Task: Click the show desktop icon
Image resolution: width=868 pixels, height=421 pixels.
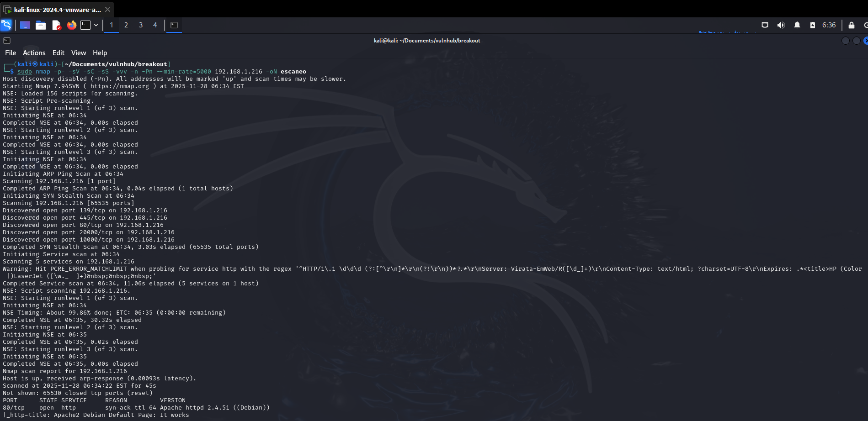Action: 25,25
